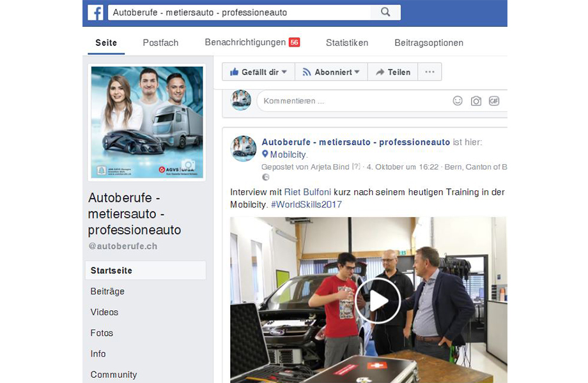
Task: Click the search field with page name
Action: [x=239, y=12]
